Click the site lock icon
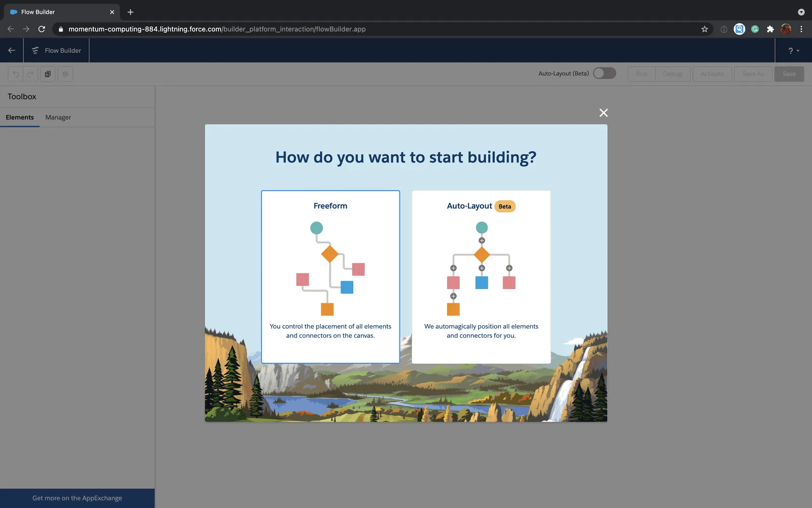The height and width of the screenshot is (508, 812). [60, 29]
